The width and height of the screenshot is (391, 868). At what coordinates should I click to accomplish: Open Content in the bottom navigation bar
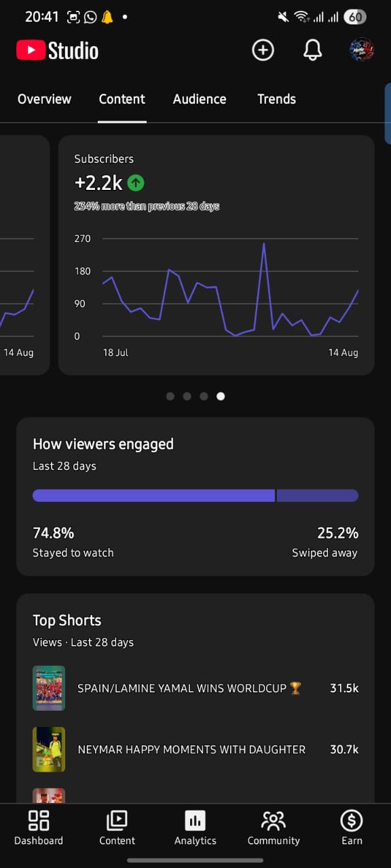coord(117,829)
